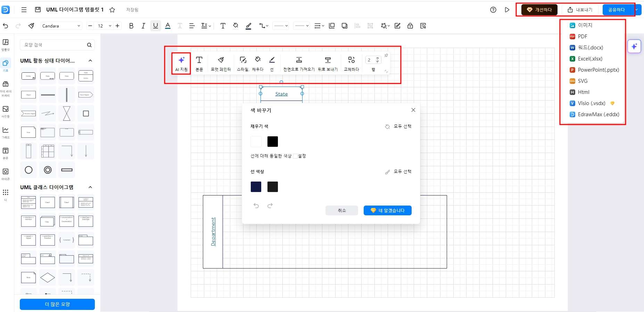Close the 색 바꾸기 dialog
The width and height of the screenshot is (644, 312).
click(x=413, y=110)
